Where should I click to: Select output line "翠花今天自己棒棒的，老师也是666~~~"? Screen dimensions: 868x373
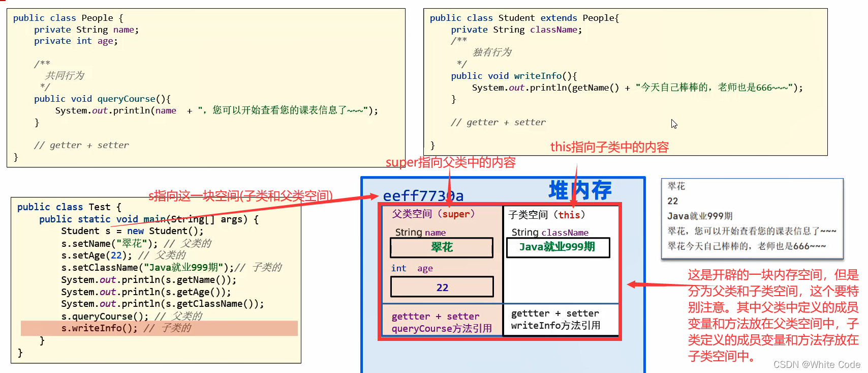point(747,246)
